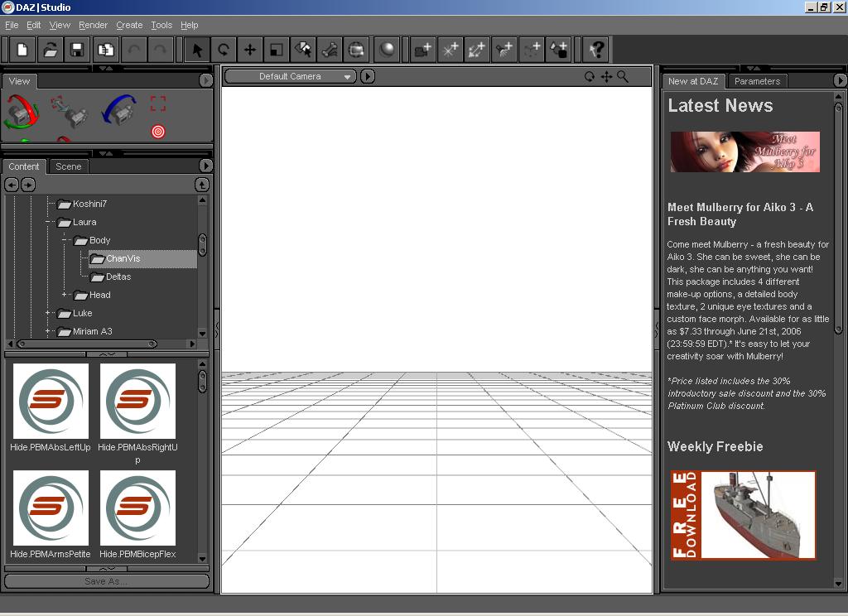Select the Rotate tool

point(224,50)
